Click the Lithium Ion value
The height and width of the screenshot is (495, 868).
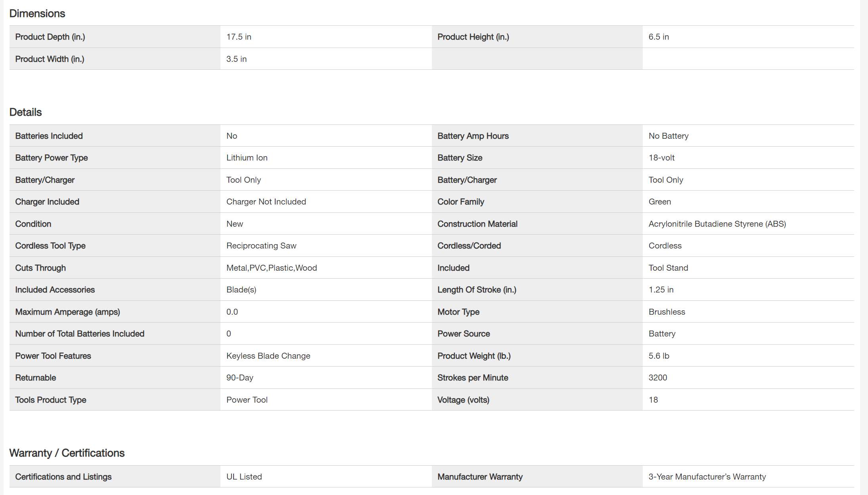(x=247, y=158)
